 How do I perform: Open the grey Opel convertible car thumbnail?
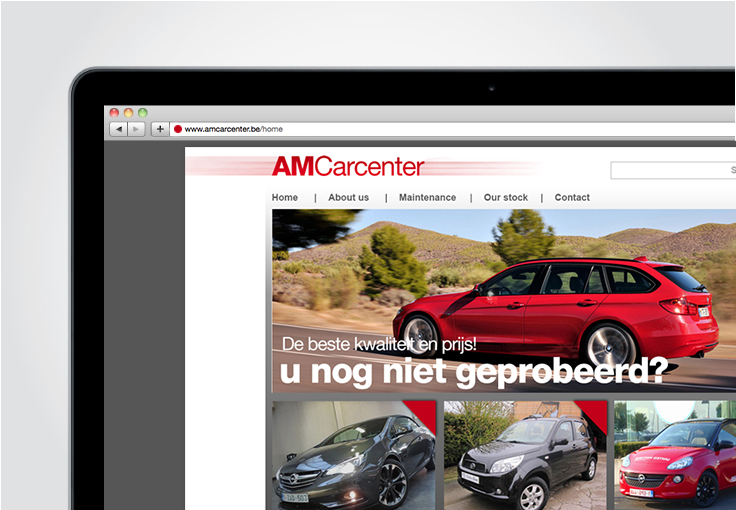pos(354,455)
